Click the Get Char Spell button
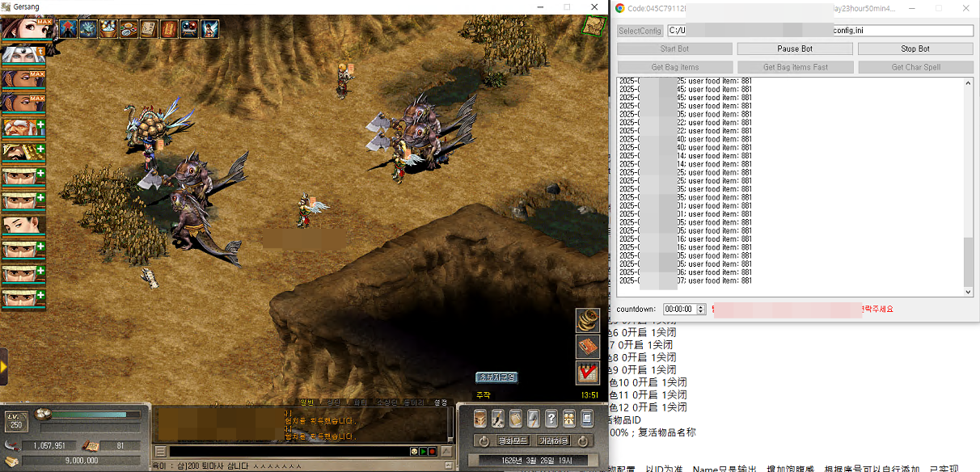The height and width of the screenshot is (472, 980). click(915, 67)
